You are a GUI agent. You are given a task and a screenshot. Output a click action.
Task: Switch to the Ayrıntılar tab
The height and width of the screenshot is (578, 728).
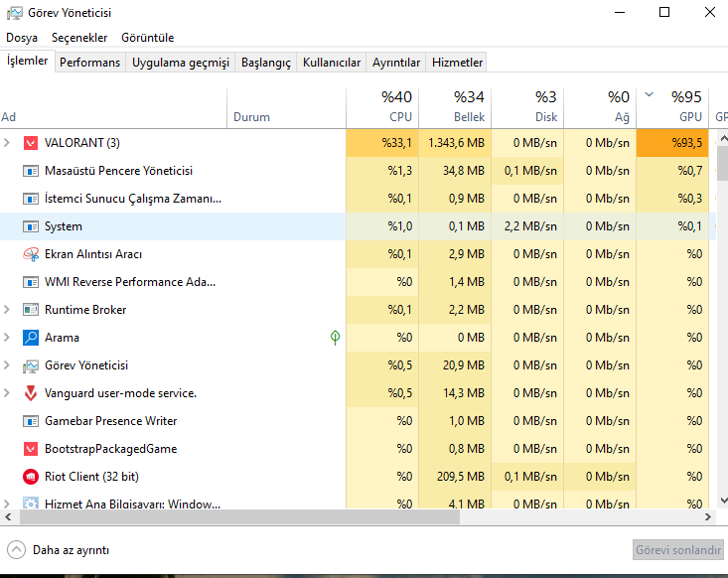(396, 63)
